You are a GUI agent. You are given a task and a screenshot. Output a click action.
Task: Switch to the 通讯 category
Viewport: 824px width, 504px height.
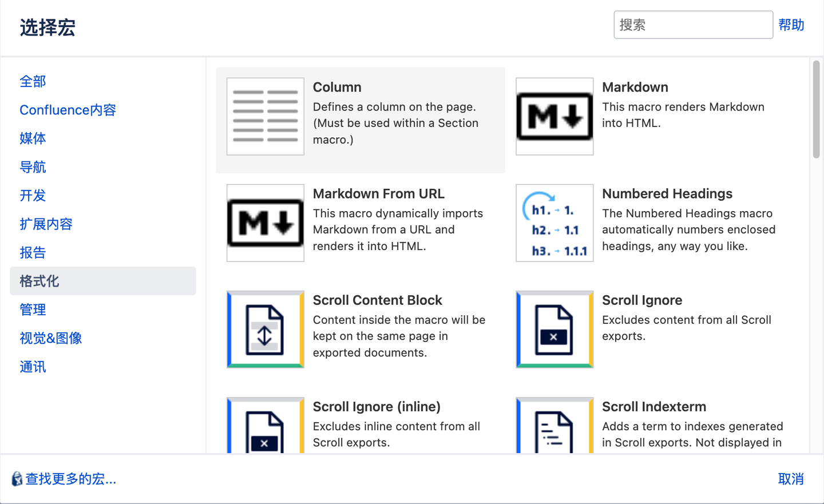pos(33,367)
